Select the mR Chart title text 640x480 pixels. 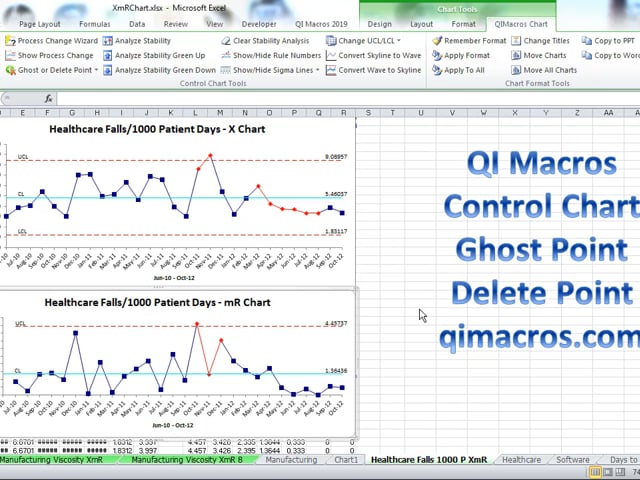(x=157, y=302)
